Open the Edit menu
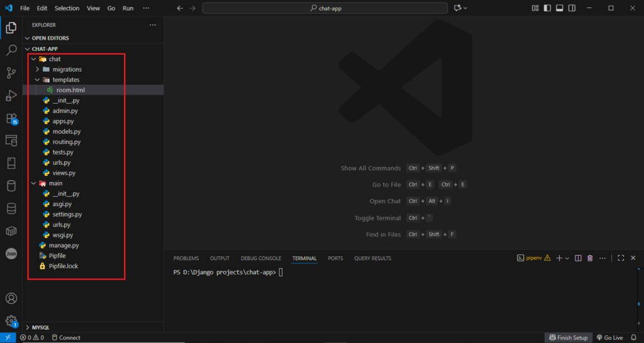This screenshot has width=644, height=343. pos(42,8)
